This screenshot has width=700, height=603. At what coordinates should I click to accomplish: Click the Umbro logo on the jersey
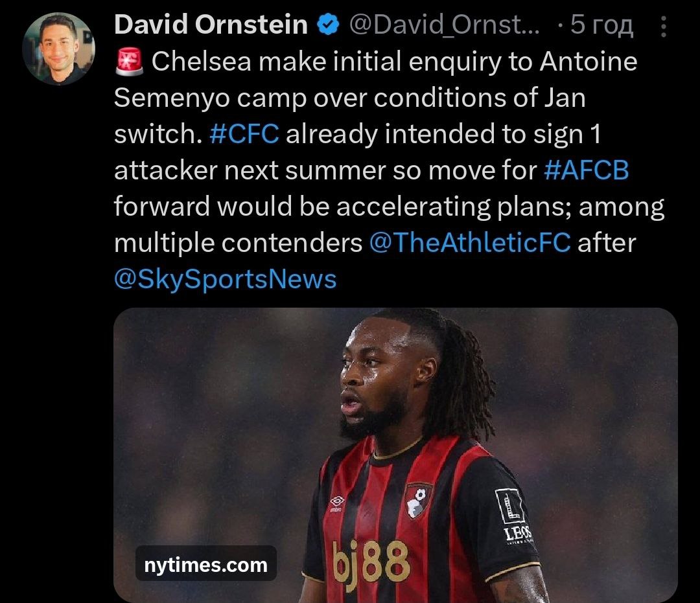tap(336, 503)
